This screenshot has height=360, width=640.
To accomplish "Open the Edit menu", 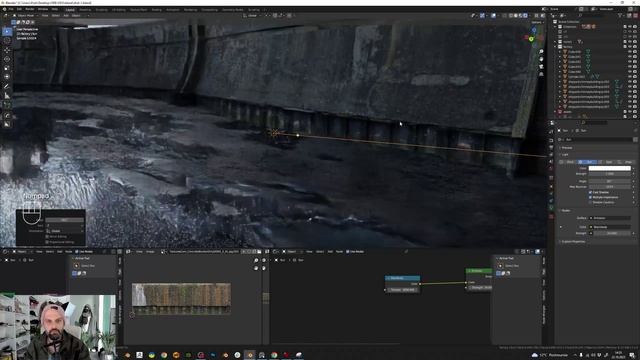I will [x=19, y=9].
